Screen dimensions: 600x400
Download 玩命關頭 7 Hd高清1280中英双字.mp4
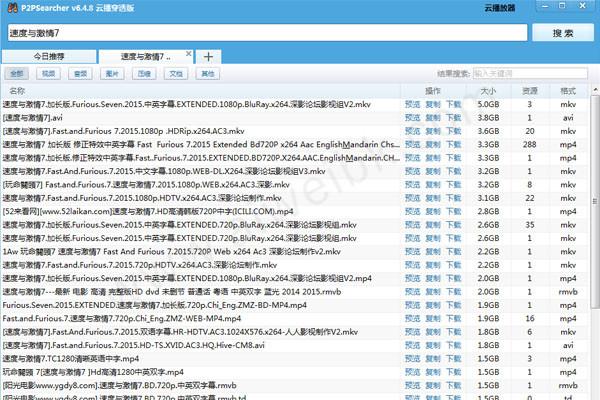pyautogui.click(x=454, y=372)
